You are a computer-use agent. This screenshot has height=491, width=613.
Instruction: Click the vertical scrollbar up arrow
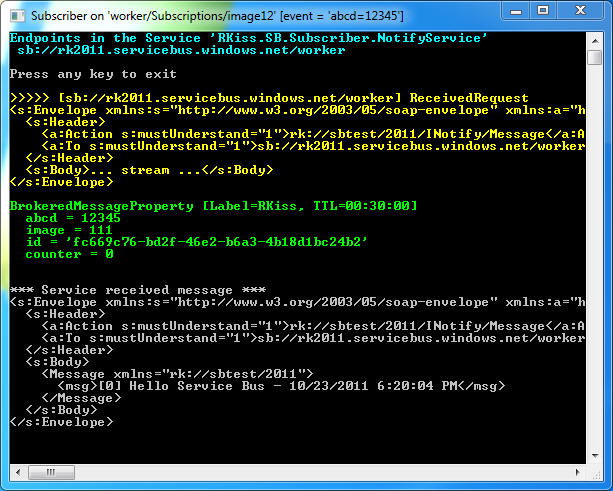tap(595, 41)
